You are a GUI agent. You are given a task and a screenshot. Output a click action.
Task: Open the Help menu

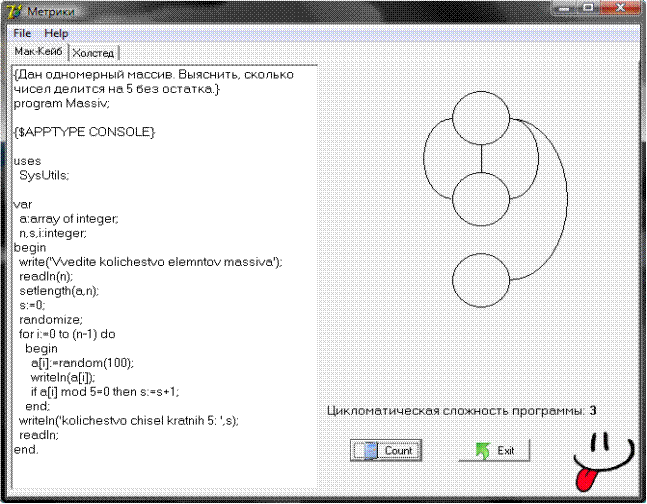[x=56, y=33]
